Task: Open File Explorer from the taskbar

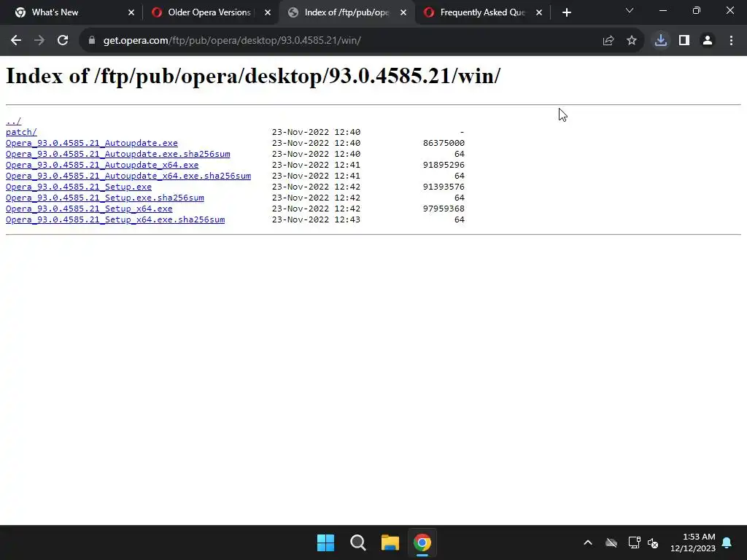Action: point(390,542)
